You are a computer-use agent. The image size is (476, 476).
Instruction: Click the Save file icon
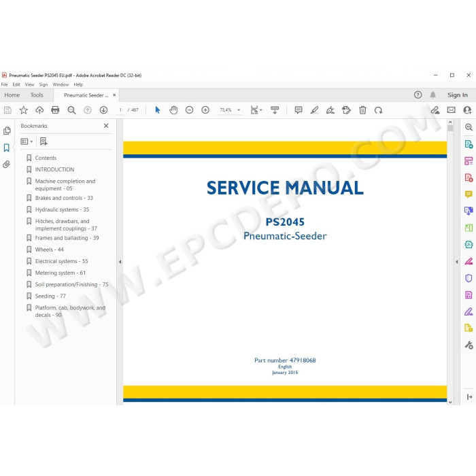tap(7, 110)
